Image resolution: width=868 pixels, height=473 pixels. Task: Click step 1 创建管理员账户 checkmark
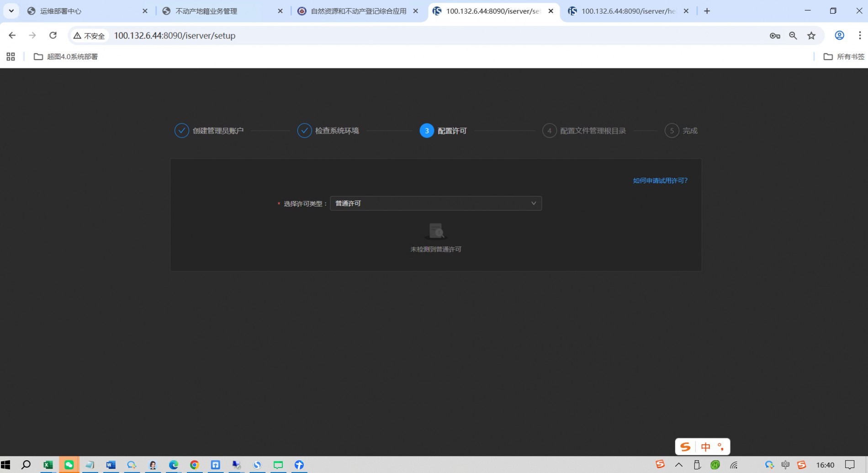[182, 131]
